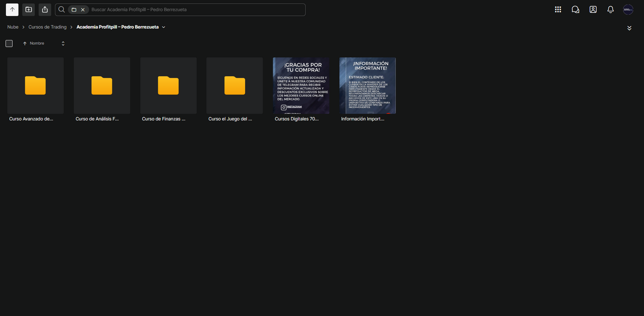This screenshot has width=644, height=316.
Task: Toggle the select-all checkbox
Action: 9,43
